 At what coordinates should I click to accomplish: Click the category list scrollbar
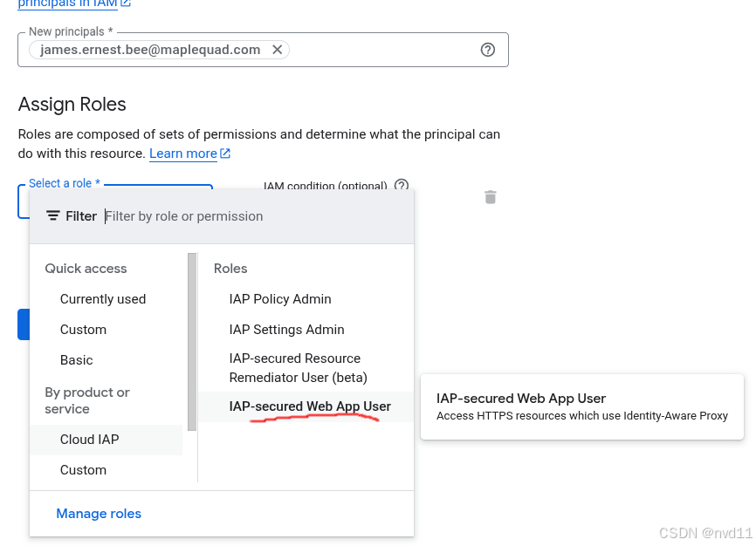point(192,342)
